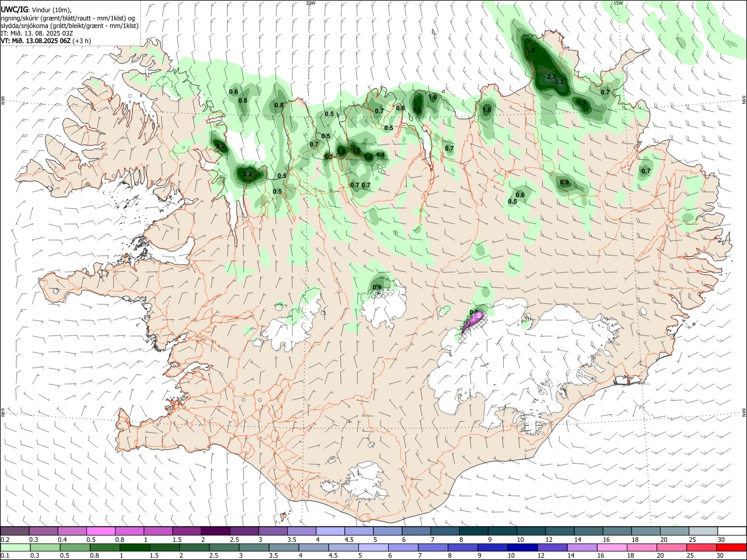
Task: Click the 'VT: Mið. 13.08.2025 06Z (+3 h)' line
Action: tap(46, 41)
